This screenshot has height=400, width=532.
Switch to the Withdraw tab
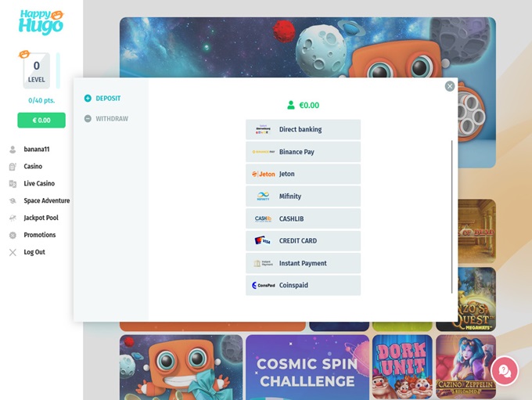click(106, 119)
